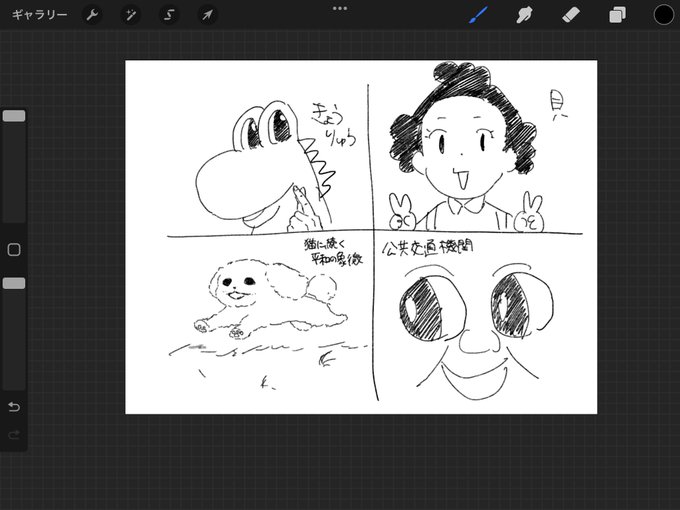Screen dimensions: 680x510
Task: Undo the last stroke
Action: [14, 407]
